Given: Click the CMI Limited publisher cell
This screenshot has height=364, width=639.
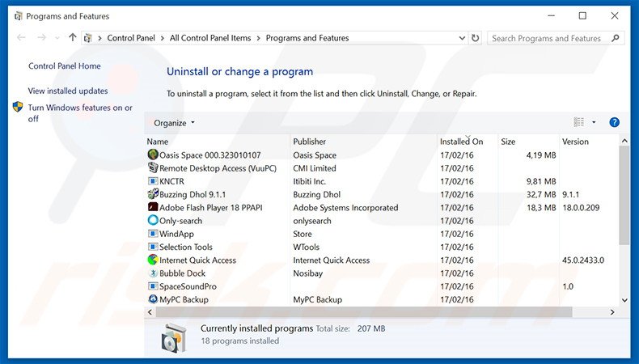Looking at the screenshot, I should click(315, 168).
